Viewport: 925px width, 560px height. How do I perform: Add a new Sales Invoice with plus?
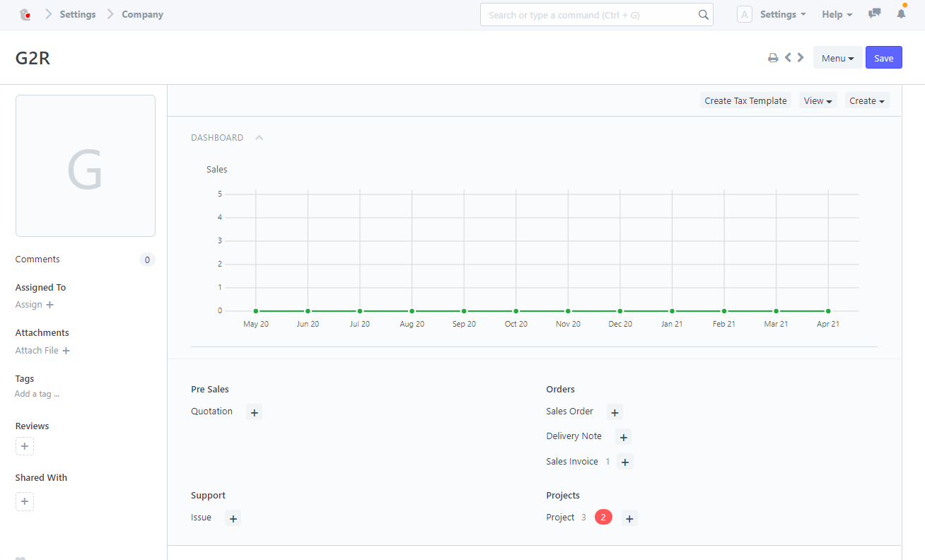(624, 462)
